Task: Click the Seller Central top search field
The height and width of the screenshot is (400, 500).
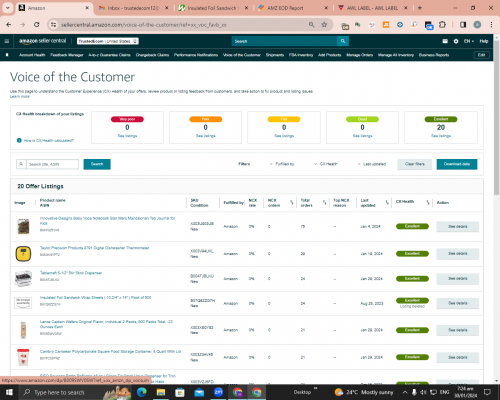Action: tap(284, 41)
